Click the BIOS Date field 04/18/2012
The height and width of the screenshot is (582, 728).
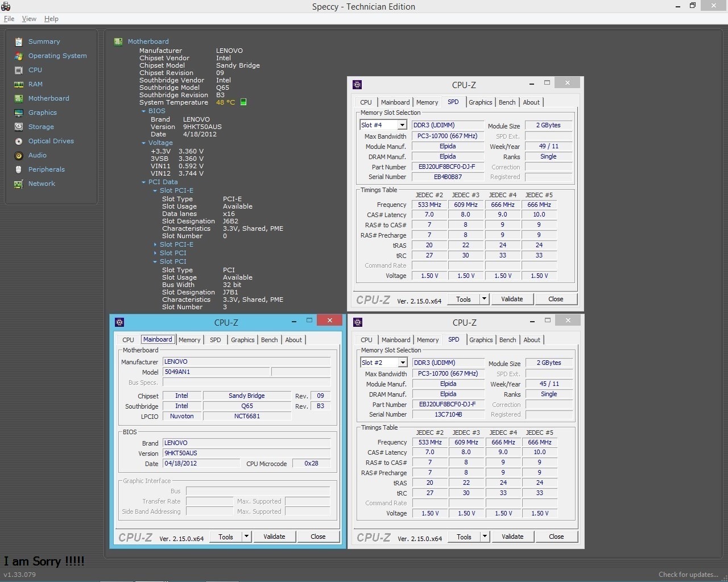201,463
